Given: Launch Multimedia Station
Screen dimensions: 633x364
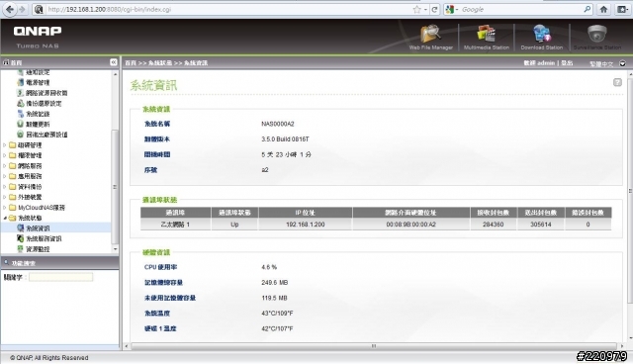Looking at the screenshot, I should pos(487,38).
